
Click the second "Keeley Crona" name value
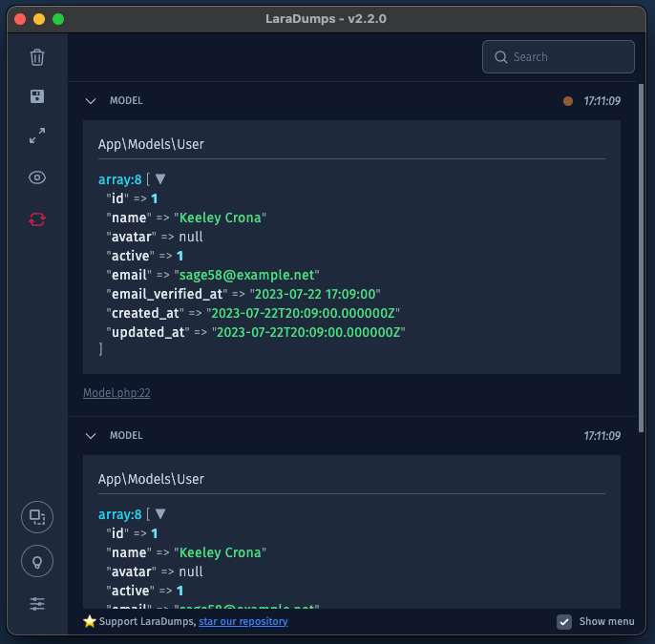coord(221,552)
